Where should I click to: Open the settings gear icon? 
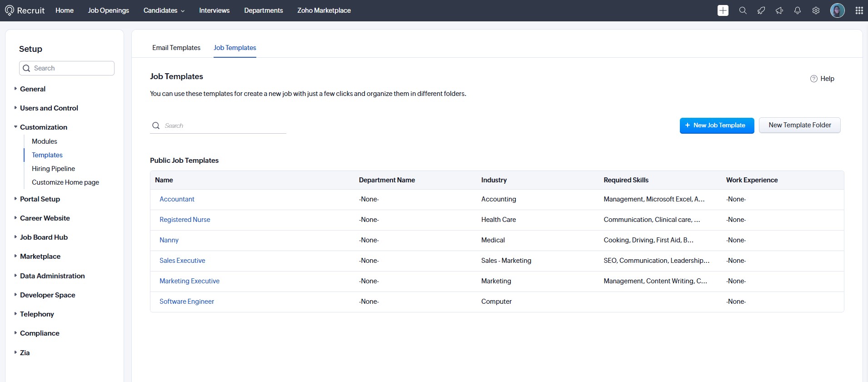pos(816,10)
